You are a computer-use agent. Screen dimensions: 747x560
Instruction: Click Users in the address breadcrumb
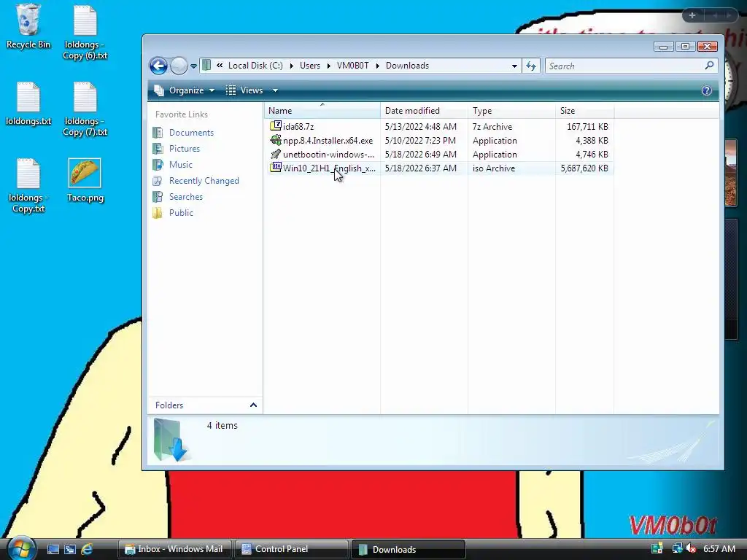point(309,66)
